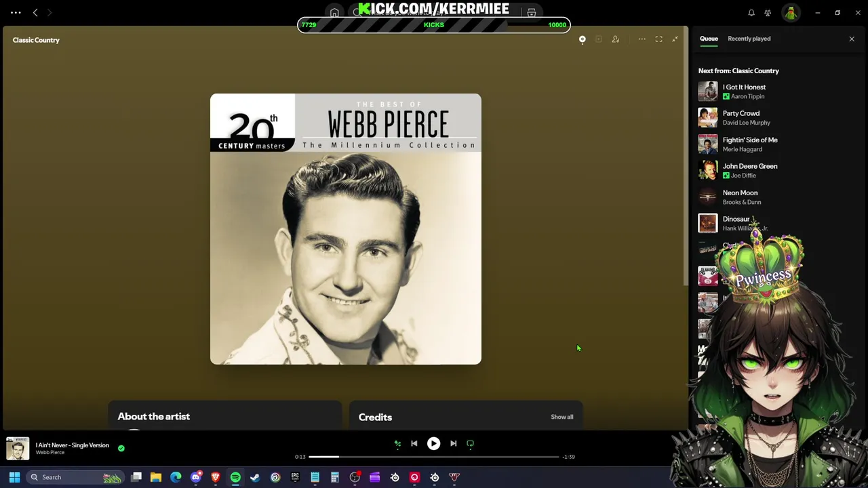
Task: Seek on the song progress bar
Action: [434, 457]
